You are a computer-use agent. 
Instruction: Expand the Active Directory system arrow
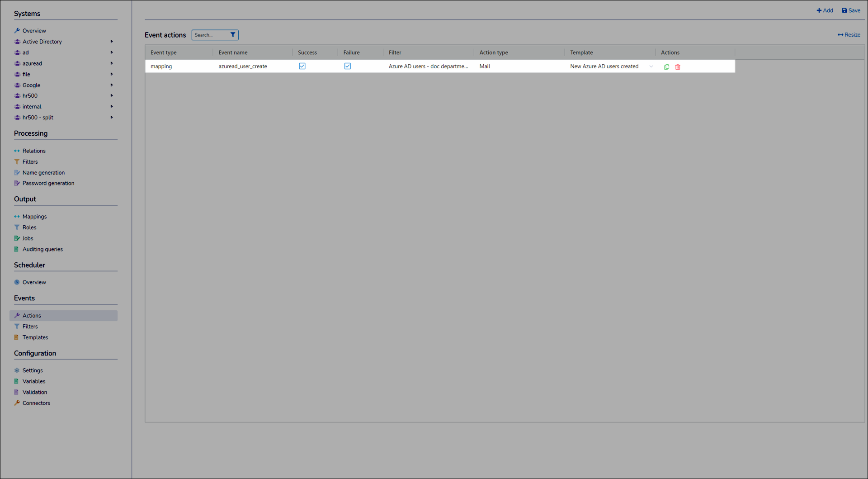112,42
